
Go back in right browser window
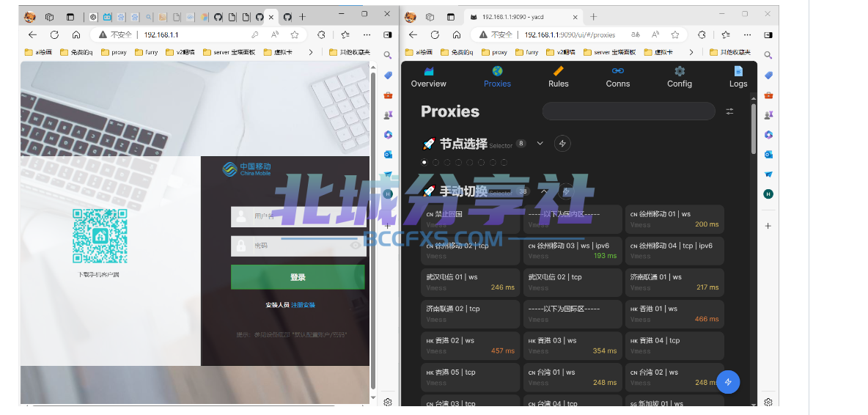tap(413, 35)
